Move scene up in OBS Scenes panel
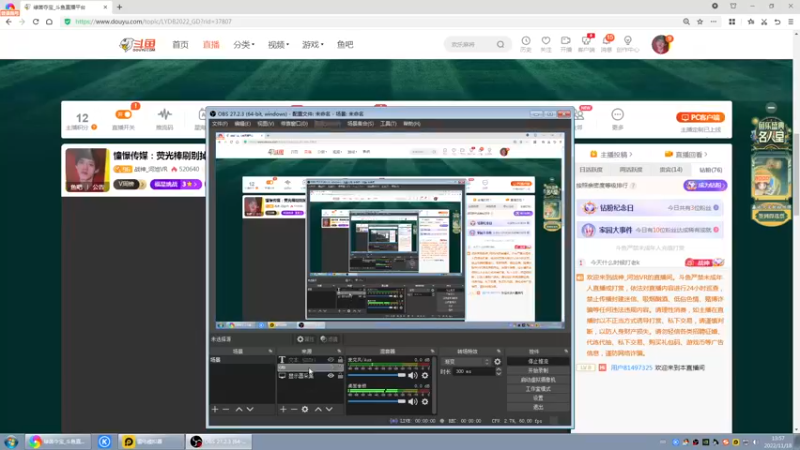Image resolution: width=800 pixels, height=450 pixels. click(239, 409)
